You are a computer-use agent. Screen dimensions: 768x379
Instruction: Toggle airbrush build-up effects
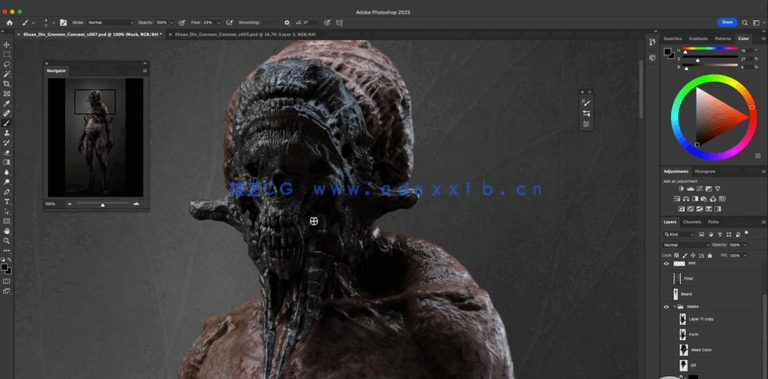point(229,23)
